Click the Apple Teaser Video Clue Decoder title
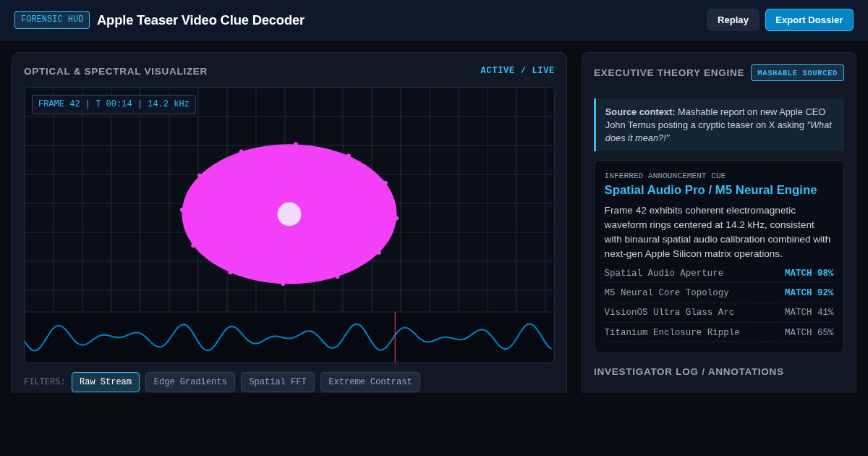 click(x=200, y=20)
